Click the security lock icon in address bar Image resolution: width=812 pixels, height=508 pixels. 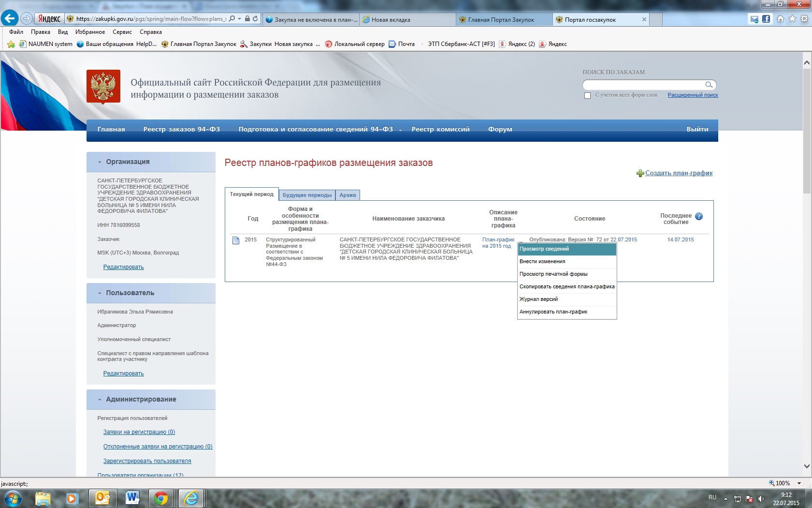point(247,19)
